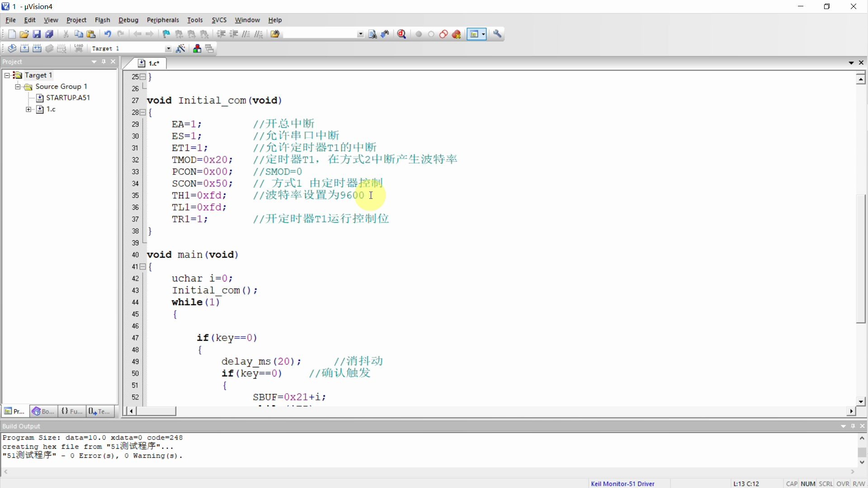This screenshot has width=868, height=488.
Task: Copy selection with the Copy icon
Action: [79, 34]
